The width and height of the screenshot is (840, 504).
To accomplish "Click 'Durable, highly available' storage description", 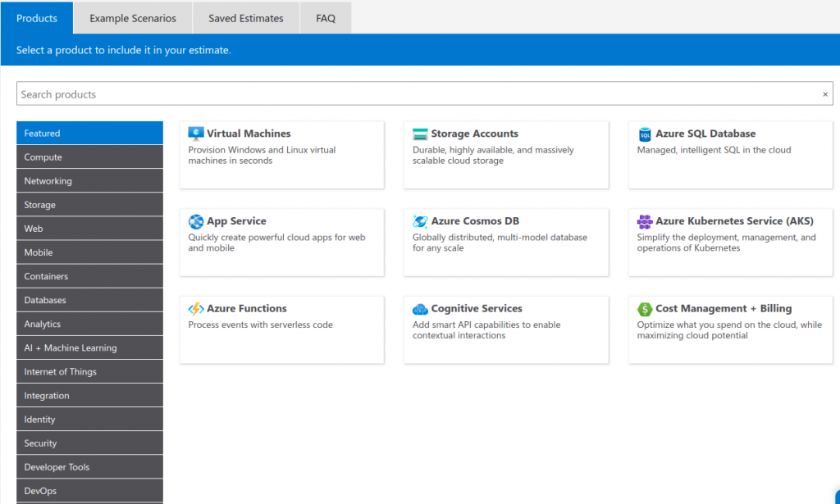I will (x=493, y=155).
